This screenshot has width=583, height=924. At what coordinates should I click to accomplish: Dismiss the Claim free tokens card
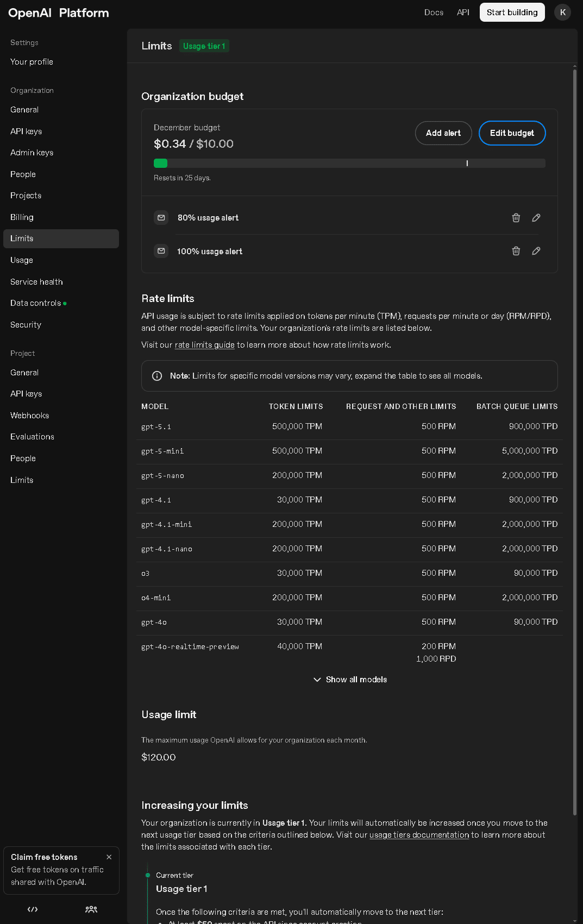click(109, 857)
